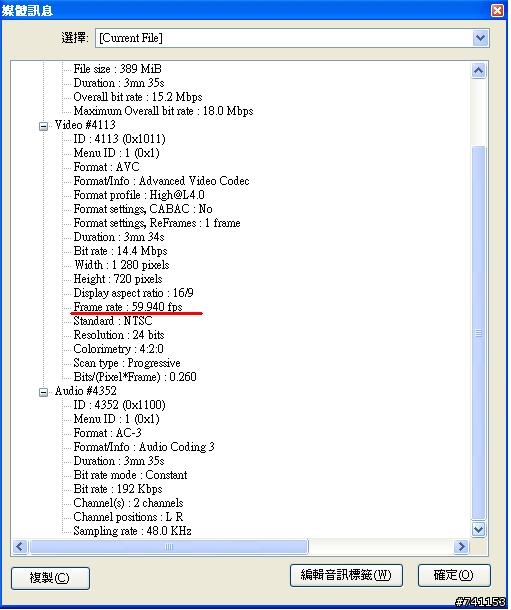The height and width of the screenshot is (610, 511).
Task: Click the horizontal scrollbar thumb
Action: pyautogui.click(x=169, y=547)
